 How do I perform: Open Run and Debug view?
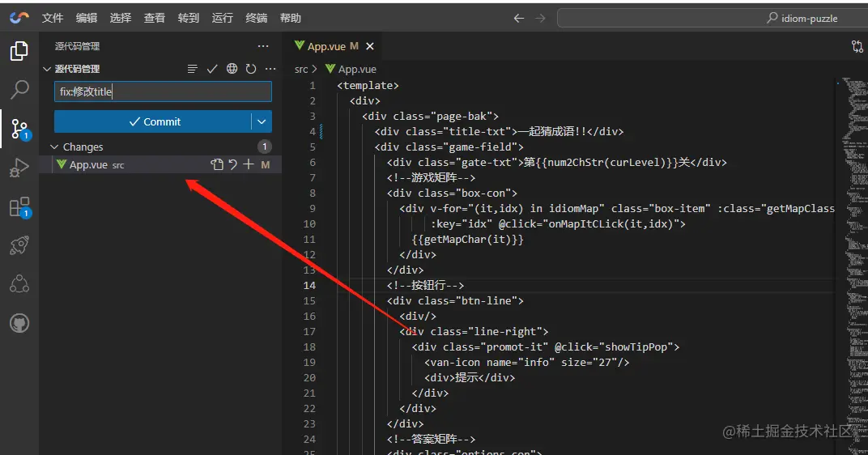19,168
